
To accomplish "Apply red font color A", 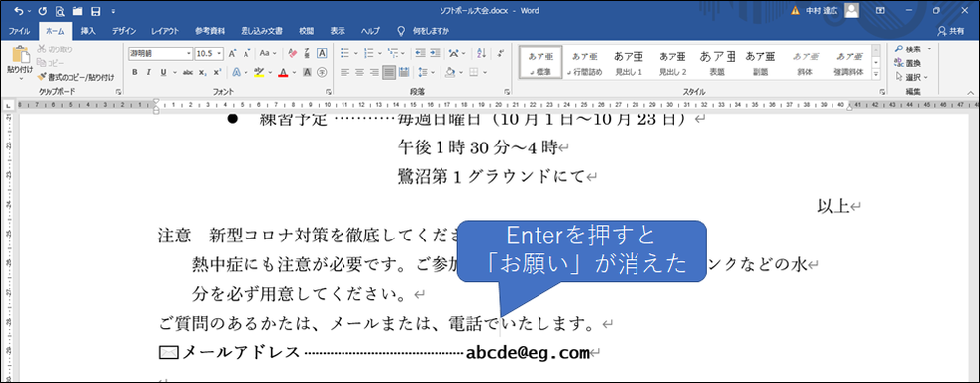I will point(283,72).
